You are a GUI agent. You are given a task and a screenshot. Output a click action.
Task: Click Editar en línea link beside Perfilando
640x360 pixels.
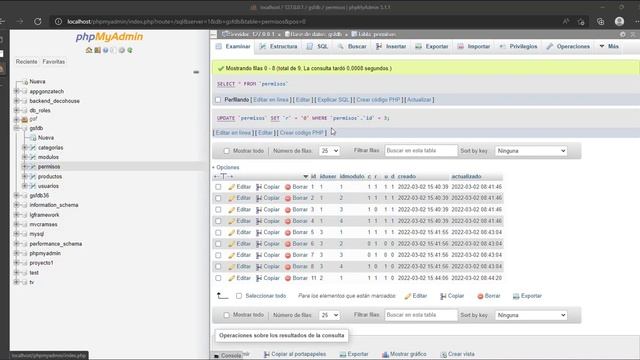coord(271,100)
